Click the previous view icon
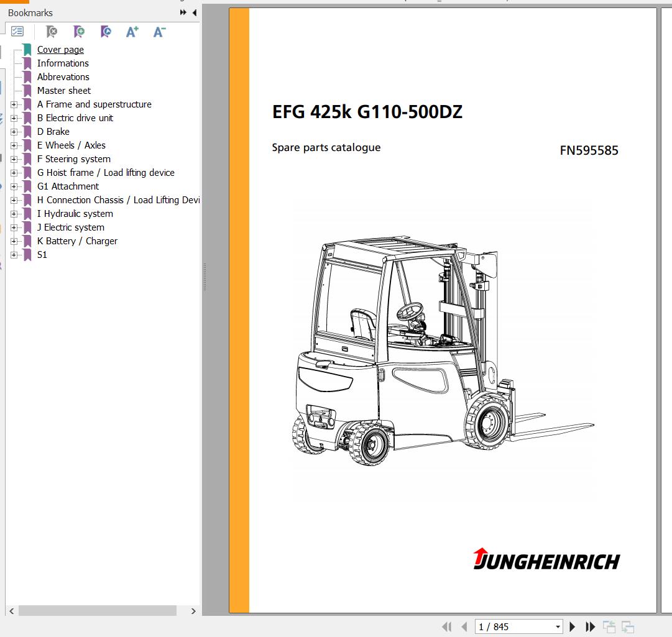The height and width of the screenshot is (637, 672). [609, 626]
